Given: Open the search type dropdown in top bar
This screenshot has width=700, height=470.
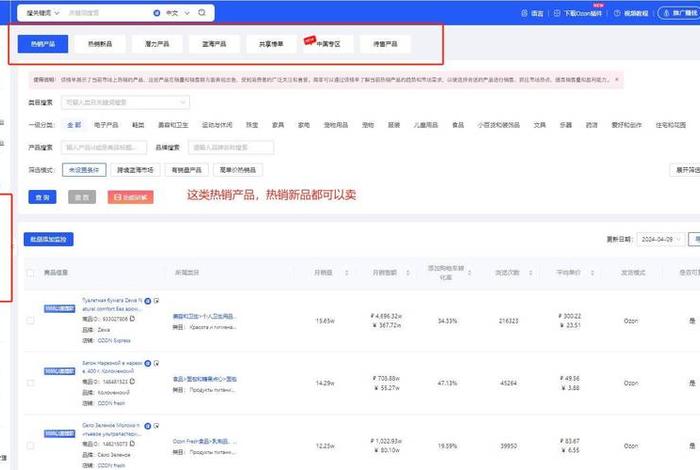Looking at the screenshot, I should 43,13.
